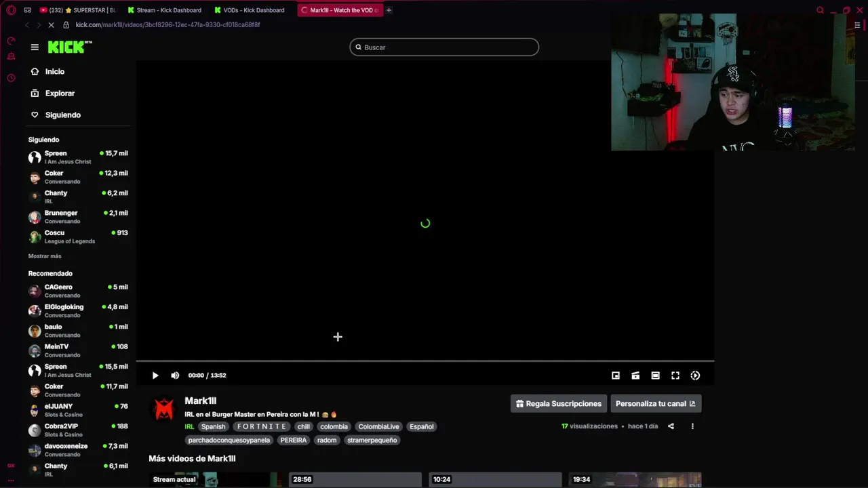Stop the page from loading
Viewport: 868px width, 488px height.
click(x=52, y=25)
